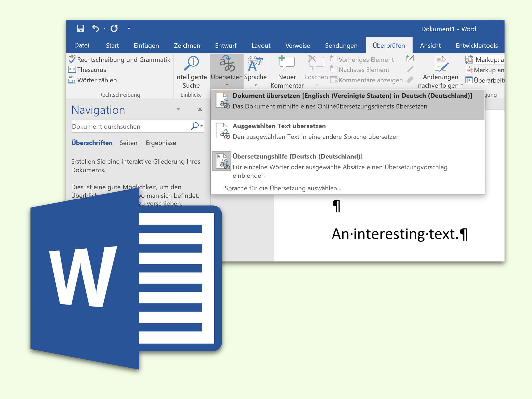Switch to the Ergebnisse navigation tab
The height and width of the screenshot is (399, 532).
(x=161, y=143)
